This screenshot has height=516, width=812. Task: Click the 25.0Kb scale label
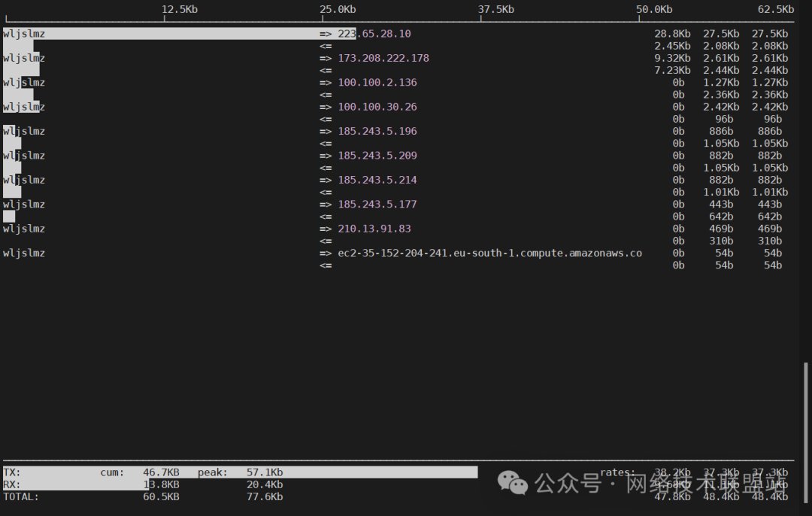(x=338, y=9)
